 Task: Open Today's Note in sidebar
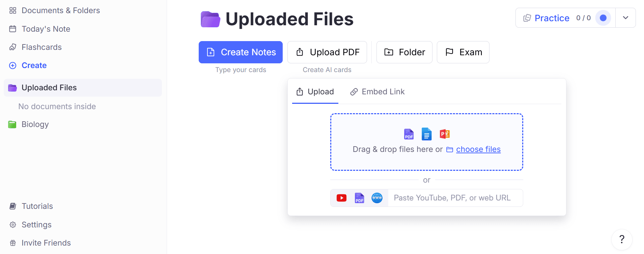[40, 29]
